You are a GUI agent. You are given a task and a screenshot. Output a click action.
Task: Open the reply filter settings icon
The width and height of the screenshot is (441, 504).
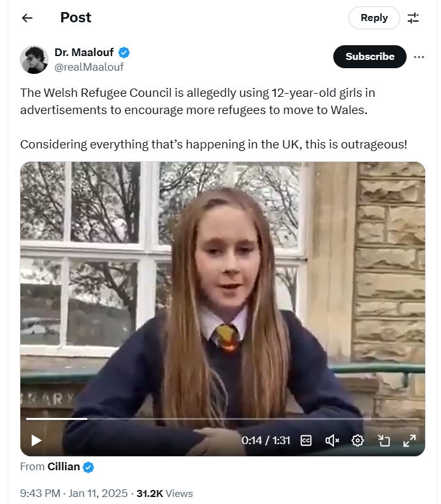click(x=413, y=18)
